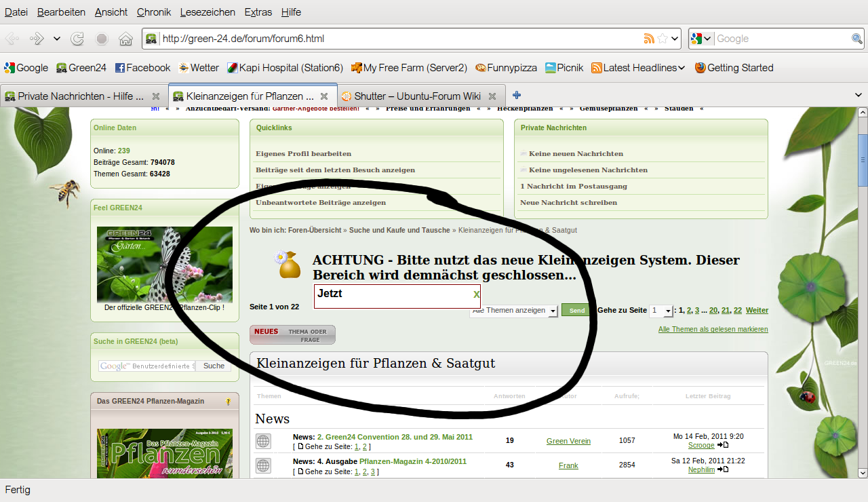This screenshot has width=868, height=502.
Task: Switch to the Private Nachrichten tab
Action: 80,96
